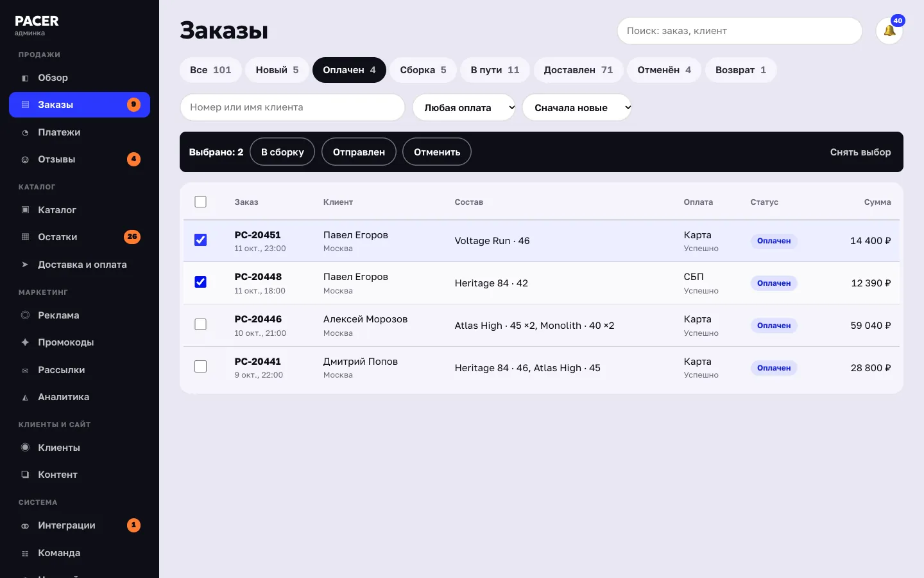924x578 pixels.
Task: Click the В сборку bulk action button
Action: (282, 152)
